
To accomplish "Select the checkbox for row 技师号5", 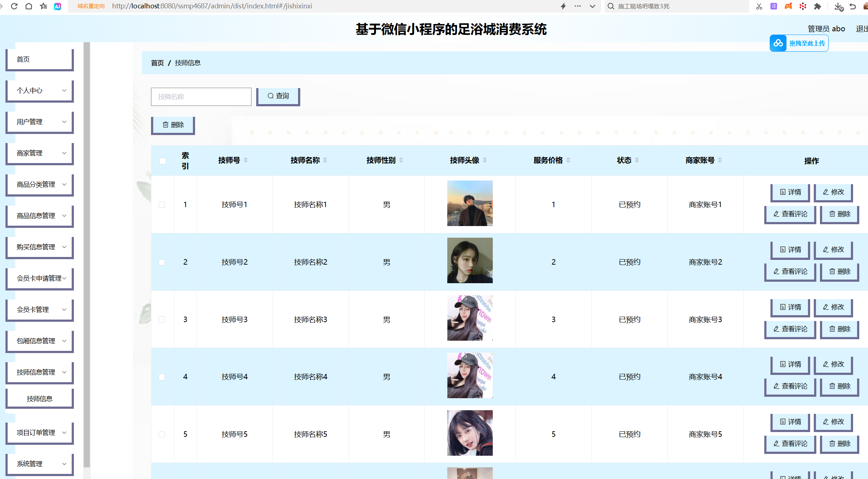I will 162,435.
